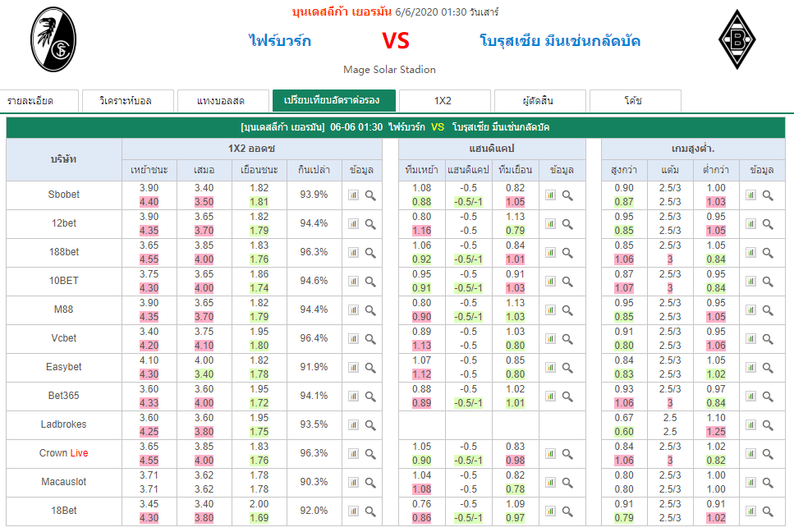Click the บริษัท column header
This screenshot has height=532, width=794.
coord(64,159)
